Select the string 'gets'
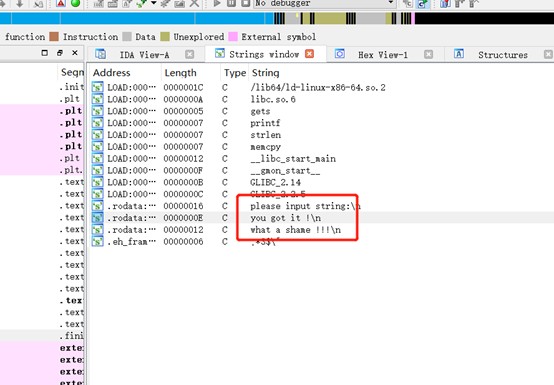This screenshot has width=554, height=385. pos(260,112)
